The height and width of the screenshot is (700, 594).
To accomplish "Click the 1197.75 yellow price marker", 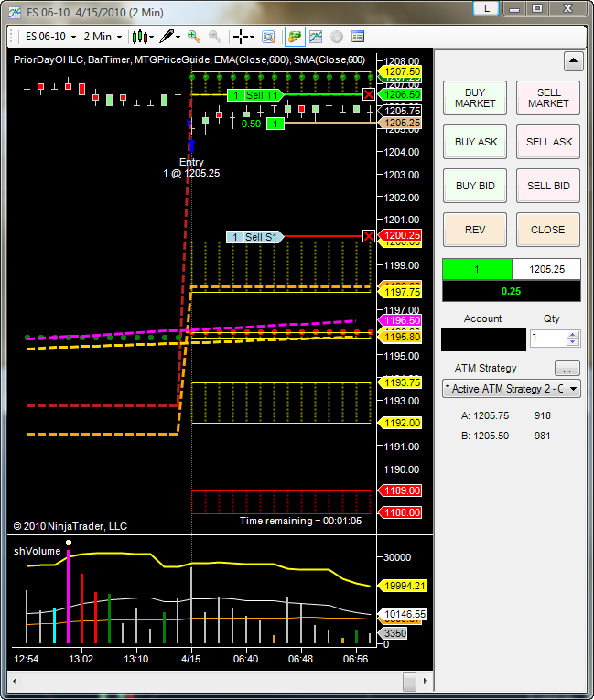I will coord(400,292).
